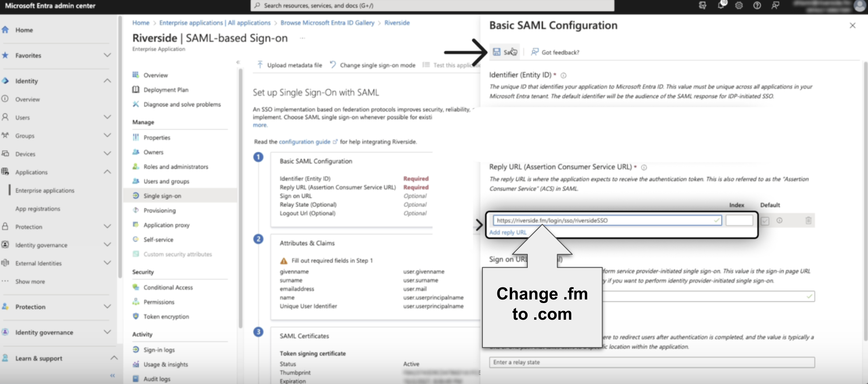The image size is (868, 384).
Task: Click the Favorites star icon
Action: coord(5,55)
